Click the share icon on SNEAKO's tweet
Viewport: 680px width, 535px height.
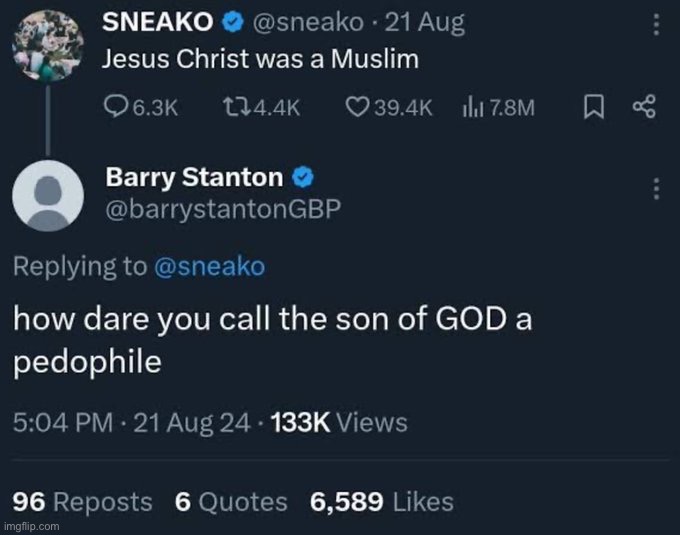[x=643, y=106]
